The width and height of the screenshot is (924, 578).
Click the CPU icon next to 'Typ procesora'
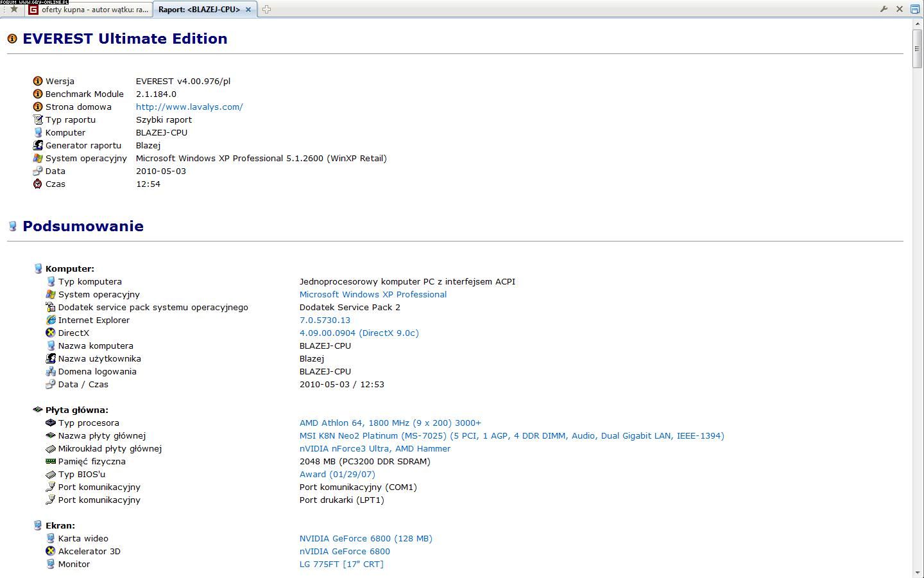click(51, 423)
